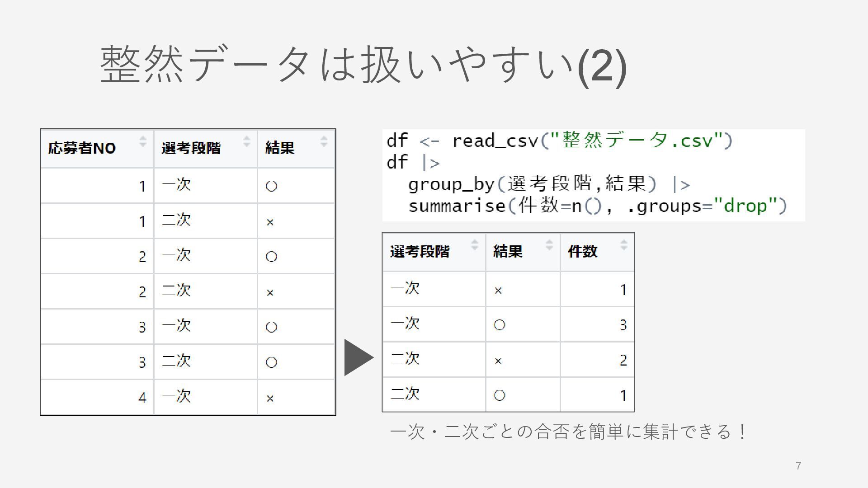Viewport: 868px width, 488px height.
Task: Click the 応募者NO header label
Action: (x=82, y=148)
